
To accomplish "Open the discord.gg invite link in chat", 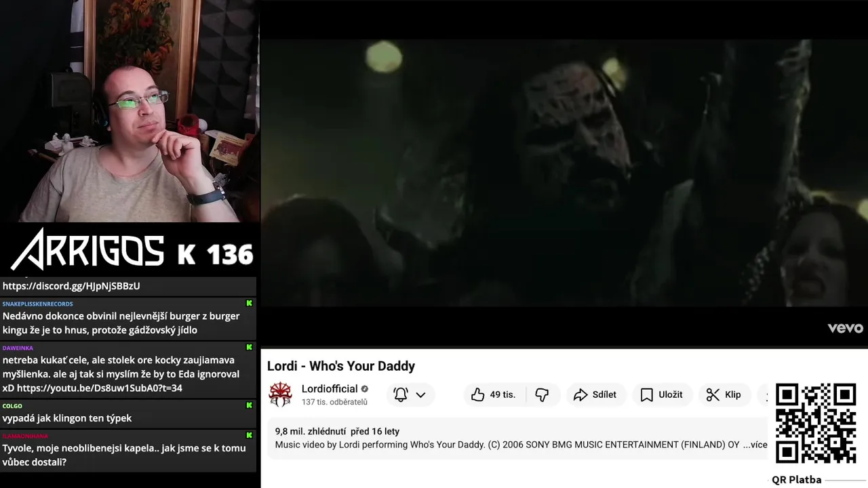I will pos(71,286).
